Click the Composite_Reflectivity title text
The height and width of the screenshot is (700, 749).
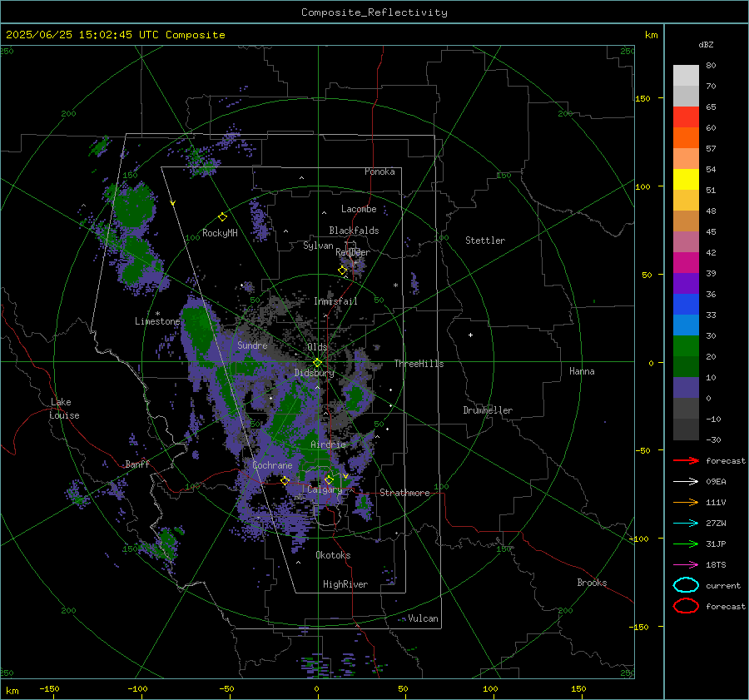point(374,12)
